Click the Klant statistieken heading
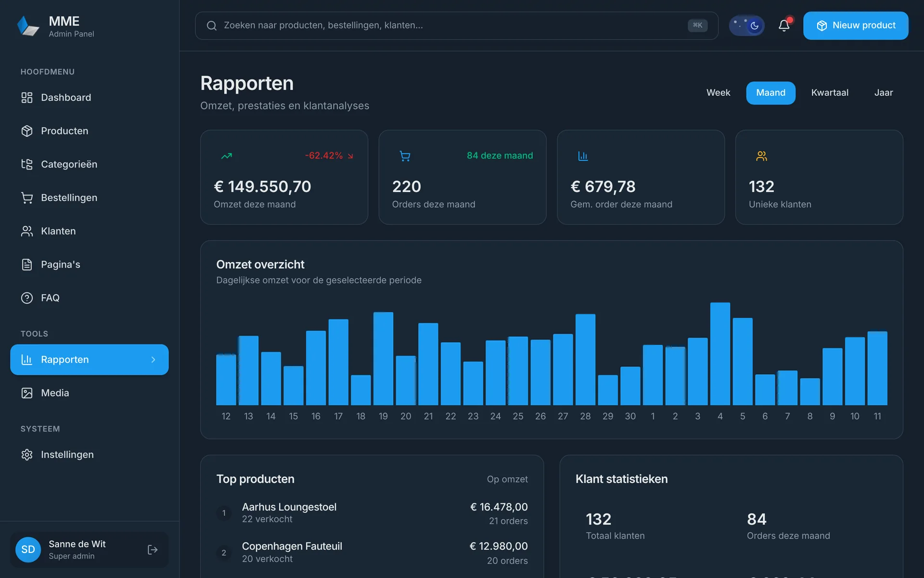Screen dimensions: 924x578 [x=621, y=479]
